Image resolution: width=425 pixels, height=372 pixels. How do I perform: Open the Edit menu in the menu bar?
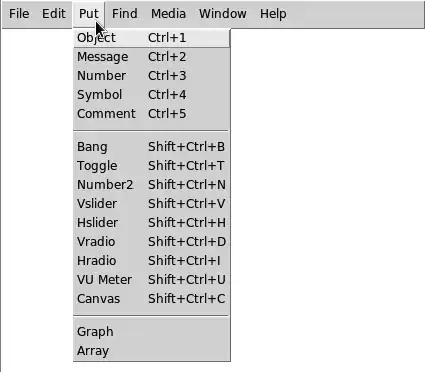pos(54,14)
